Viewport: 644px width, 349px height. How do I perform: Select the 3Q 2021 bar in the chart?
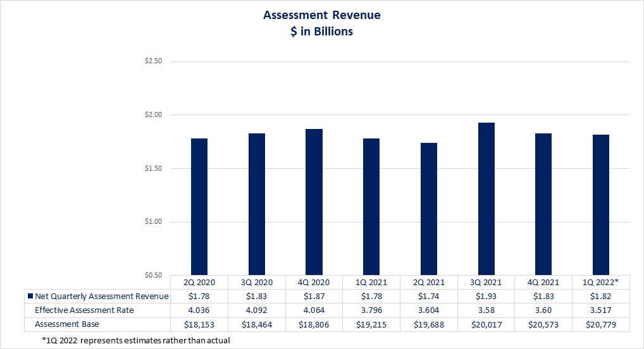pos(486,199)
